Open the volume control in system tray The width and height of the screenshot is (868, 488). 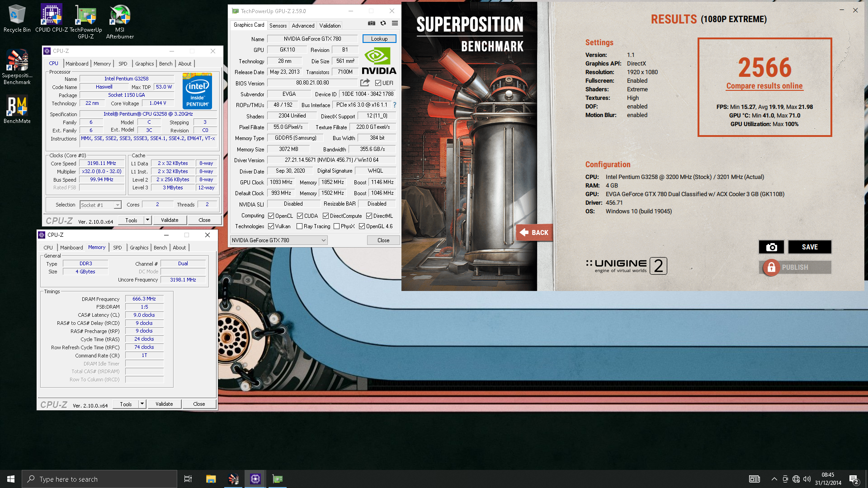click(807, 479)
